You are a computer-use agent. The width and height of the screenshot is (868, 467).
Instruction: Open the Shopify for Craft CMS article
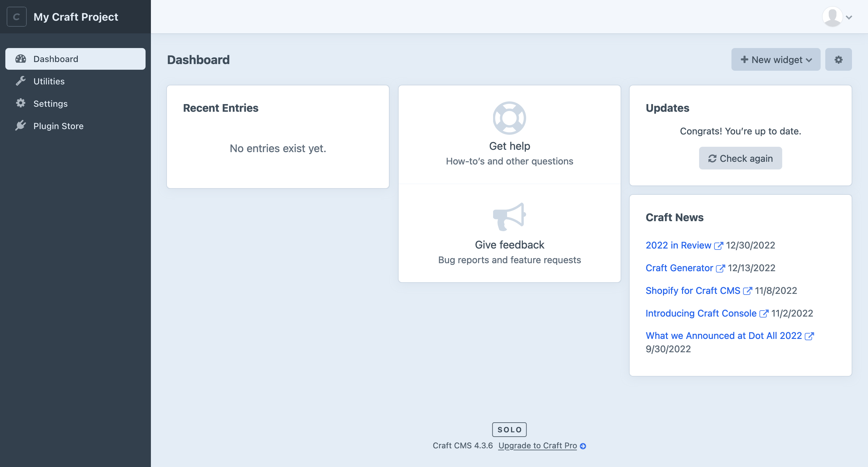click(693, 290)
